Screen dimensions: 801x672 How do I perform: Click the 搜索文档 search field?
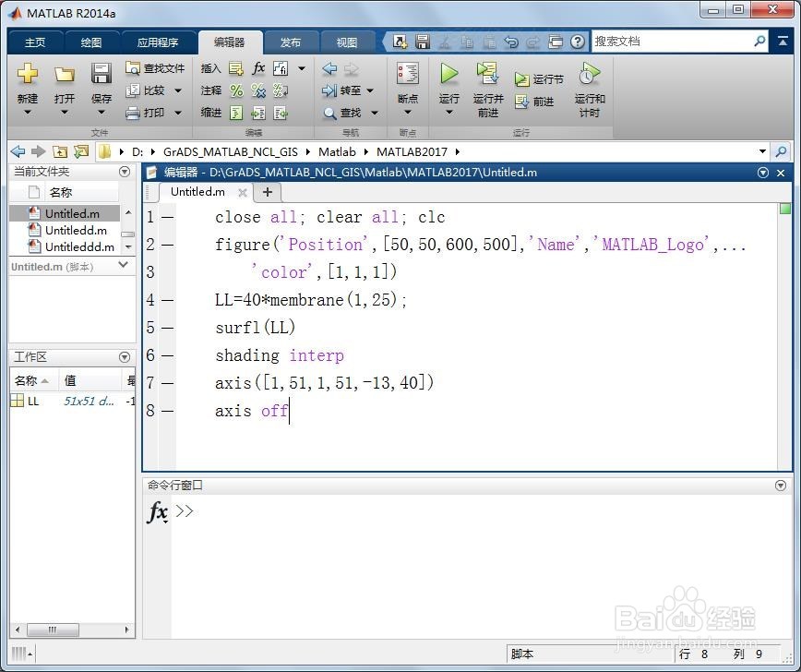point(679,42)
